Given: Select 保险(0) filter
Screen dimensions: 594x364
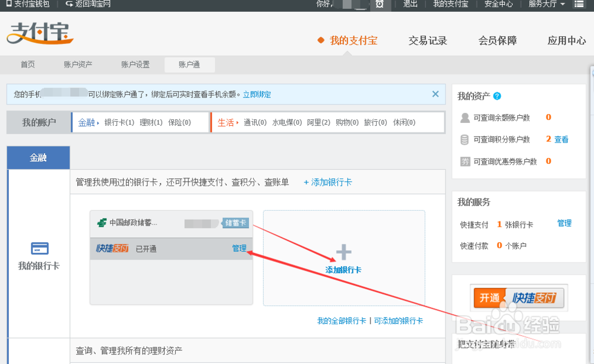Looking at the screenshot, I should (x=179, y=123).
